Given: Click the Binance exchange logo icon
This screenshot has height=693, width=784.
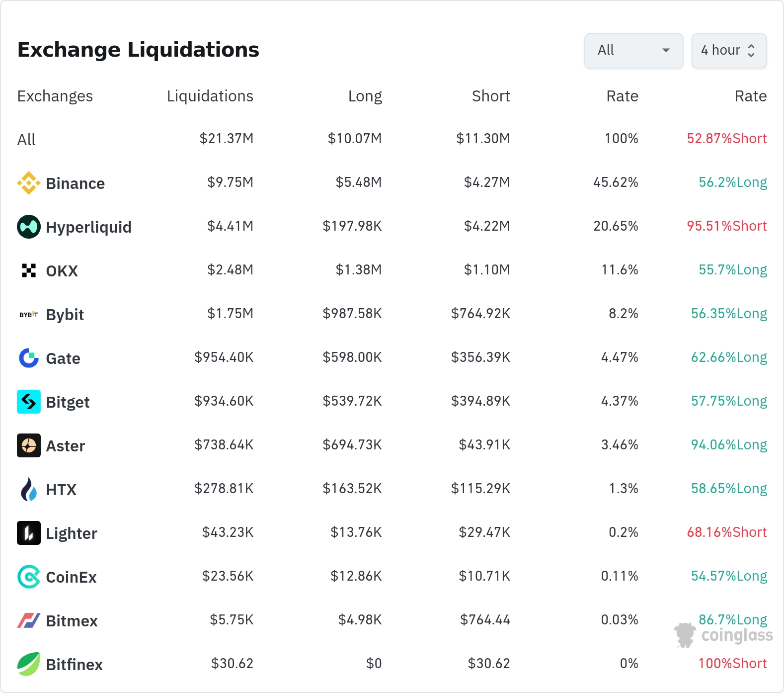Looking at the screenshot, I should click(29, 183).
